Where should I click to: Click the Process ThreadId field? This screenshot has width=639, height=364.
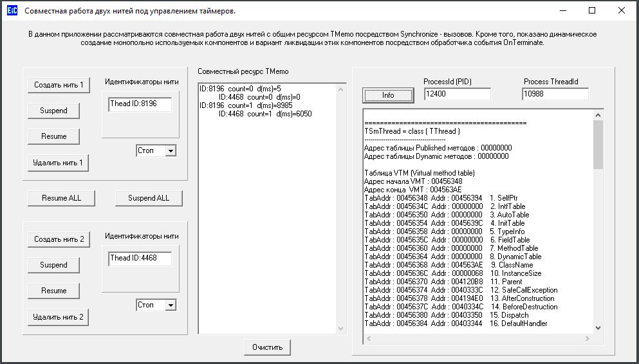[555, 95]
